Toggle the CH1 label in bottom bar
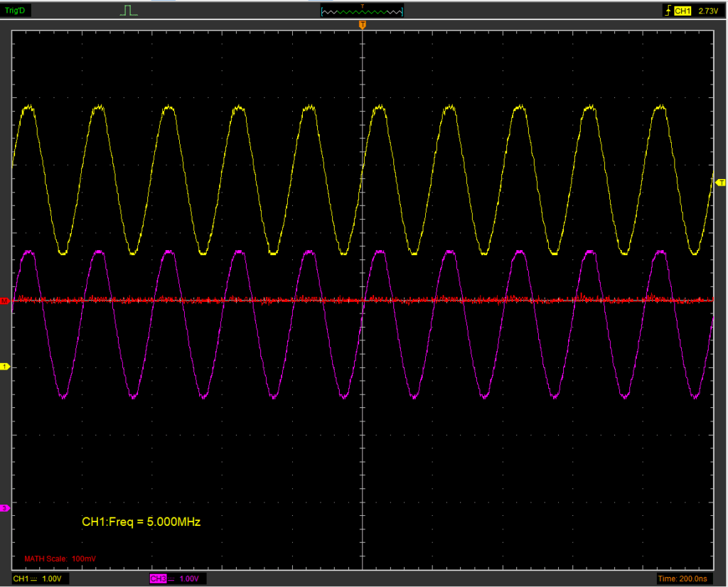 click(x=21, y=579)
